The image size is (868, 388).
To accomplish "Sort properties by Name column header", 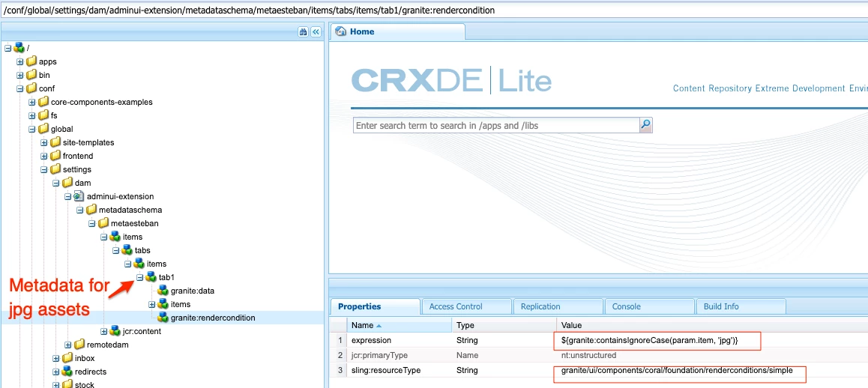I will coord(399,325).
